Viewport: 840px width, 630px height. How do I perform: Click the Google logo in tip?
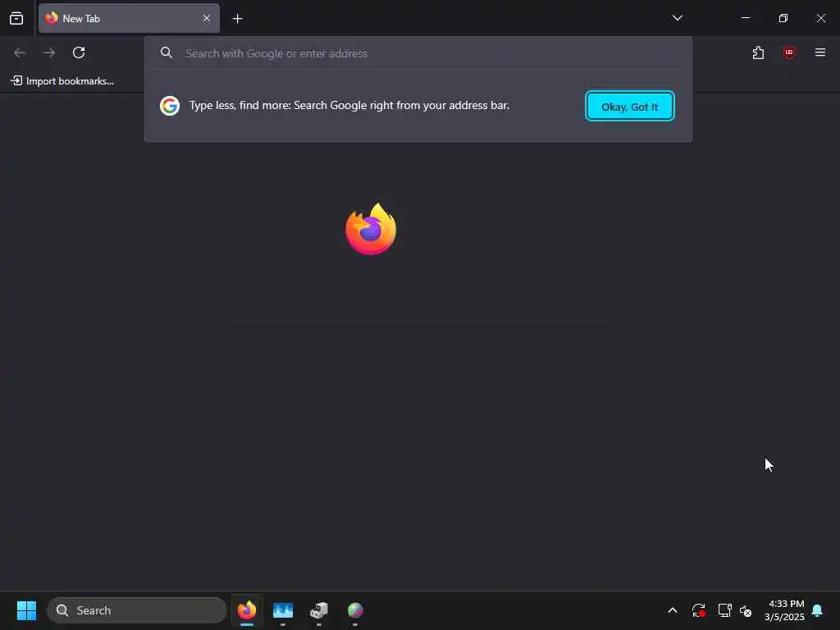169,106
